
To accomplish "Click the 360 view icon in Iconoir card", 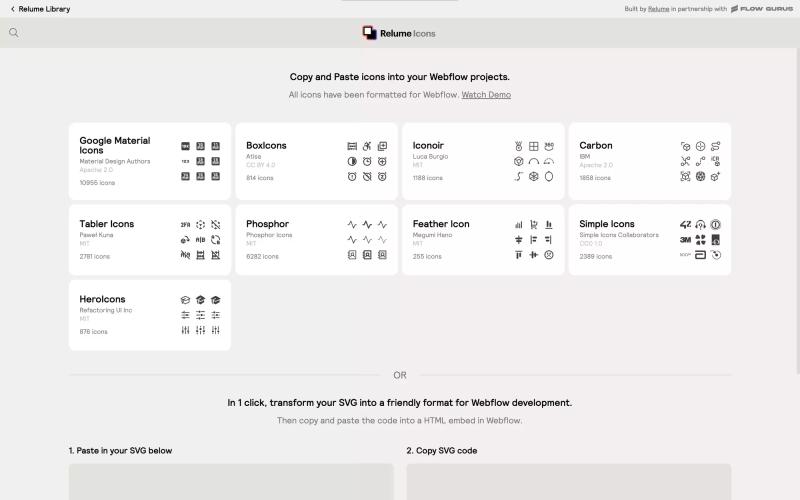I will (x=549, y=146).
